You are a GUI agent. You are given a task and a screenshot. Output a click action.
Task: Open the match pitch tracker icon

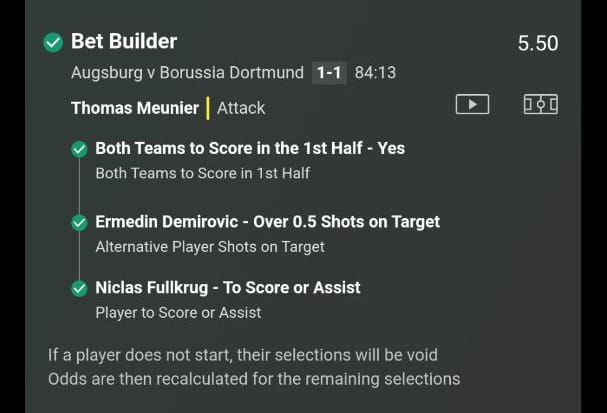pyautogui.click(x=541, y=104)
